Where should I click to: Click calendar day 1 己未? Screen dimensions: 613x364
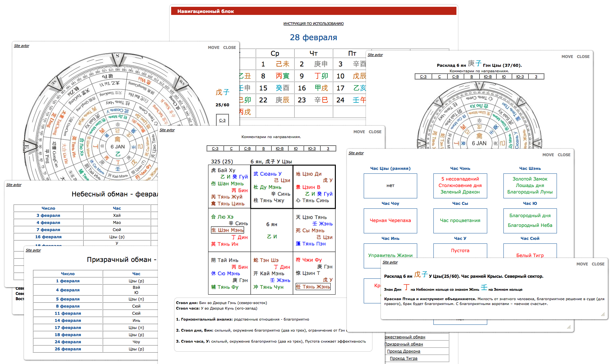[x=275, y=64]
